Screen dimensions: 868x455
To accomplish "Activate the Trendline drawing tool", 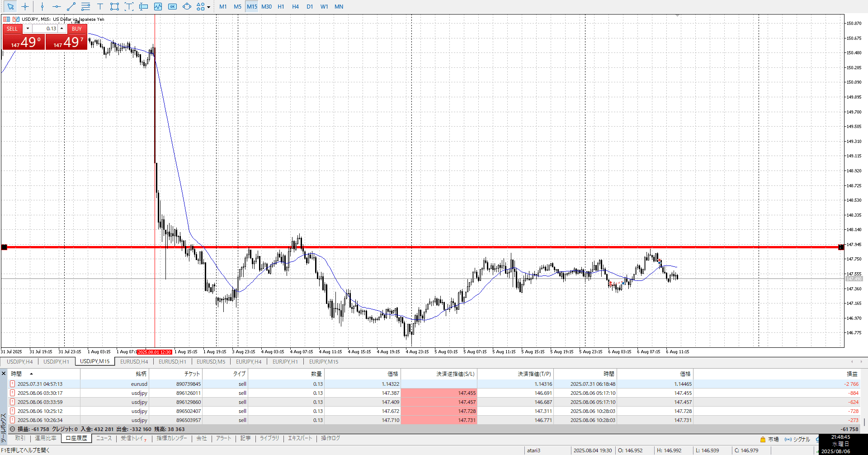I will (x=71, y=6).
